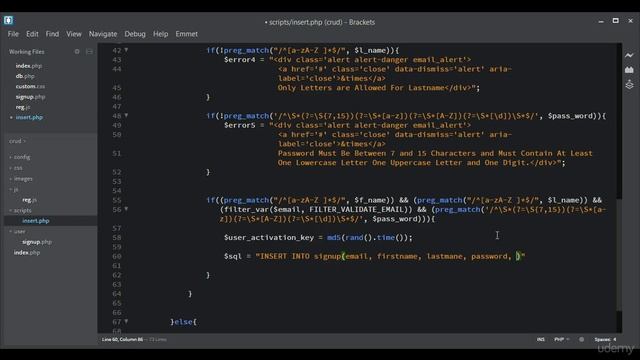Screen dimensions: 640x360
Task: Open the Debug menu
Action: [135, 34]
